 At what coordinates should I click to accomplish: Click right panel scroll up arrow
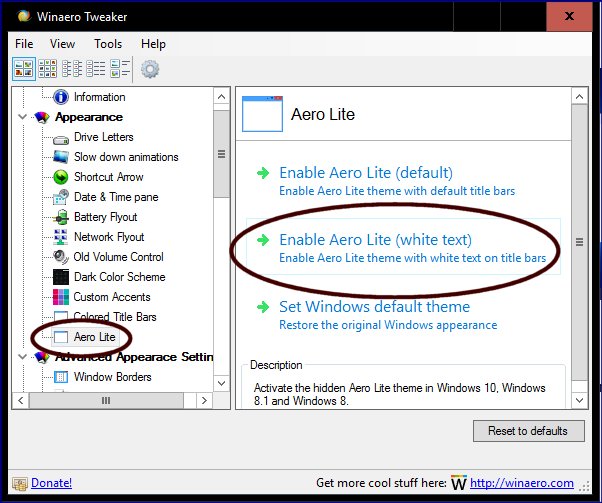[x=579, y=96]
